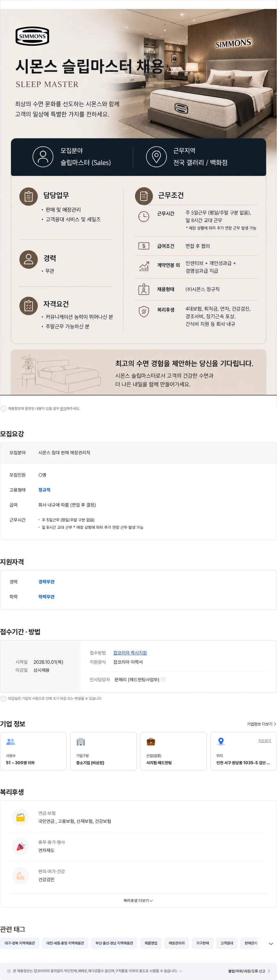Click the 회사 내규에 따름 (면접 후 결정) text
This screenshot has height=980, width=277.
[x=67, y=505]
